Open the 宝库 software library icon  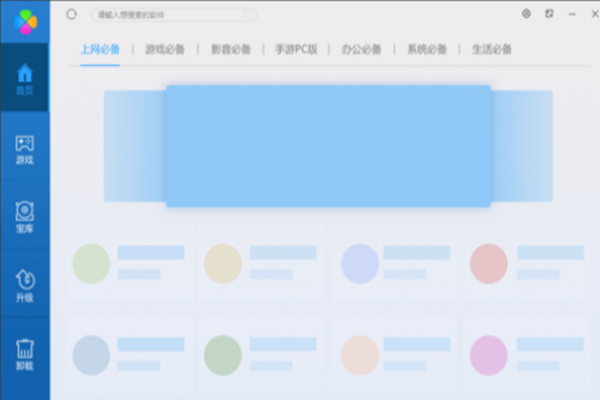tap(25, 215)
